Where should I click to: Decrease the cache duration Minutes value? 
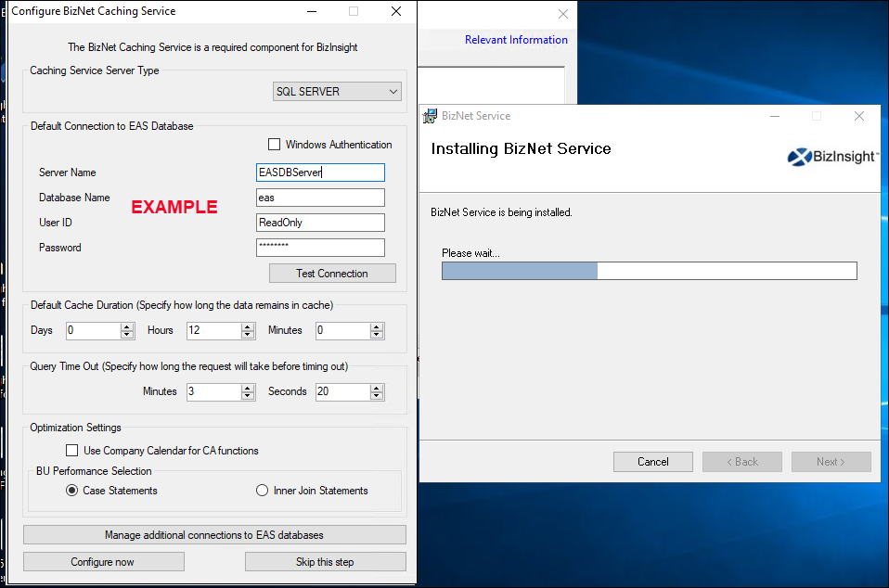pyautogui.click(x=377, y=335)
